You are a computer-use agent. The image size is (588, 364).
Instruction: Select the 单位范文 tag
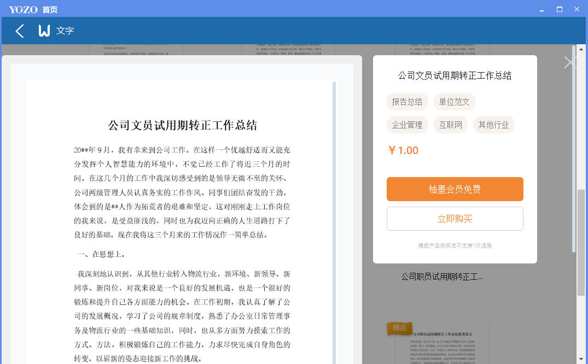click(455, 102)
